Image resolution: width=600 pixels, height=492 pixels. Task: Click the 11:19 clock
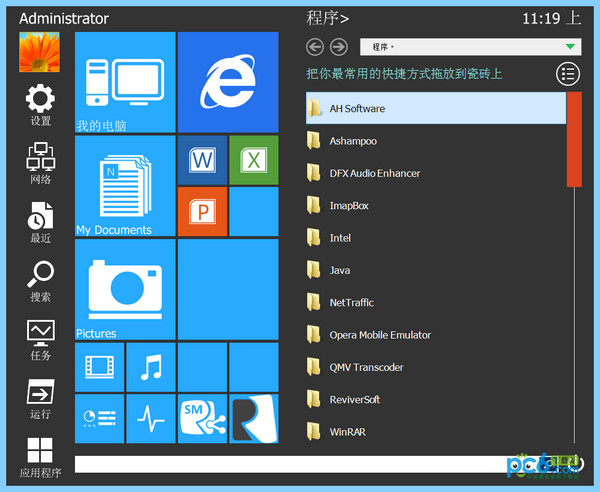tap(551, 18)
